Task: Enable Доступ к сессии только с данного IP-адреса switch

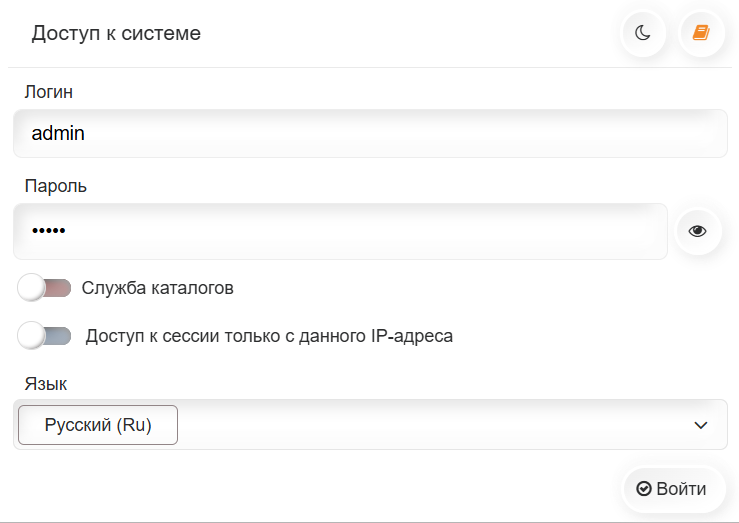Action: pyautogui.click(x=44, y=336)
